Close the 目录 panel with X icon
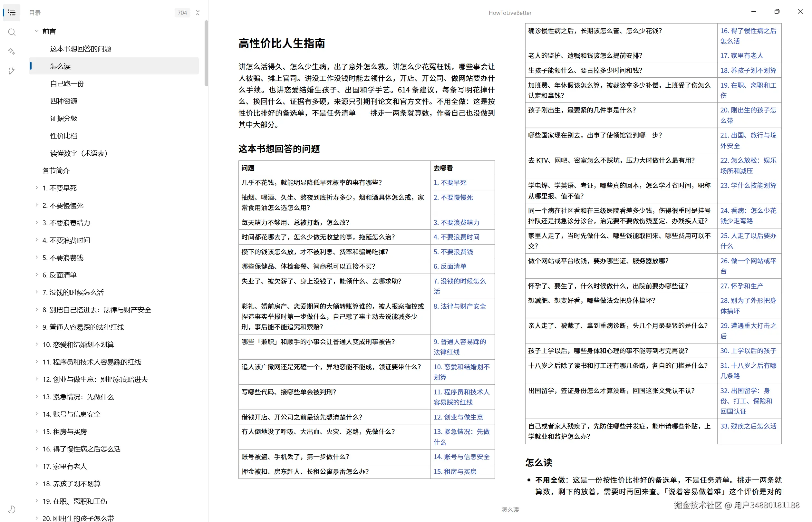This screenshot has width=812, height=522. [x=198, y=13]
